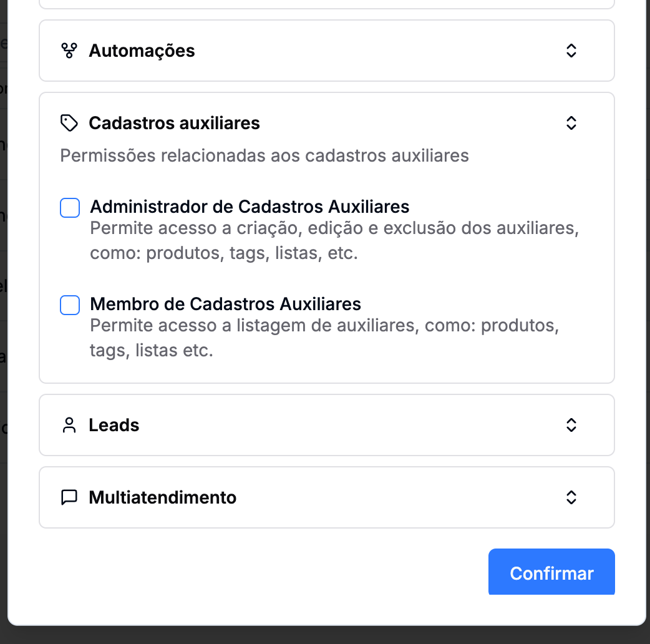Click the Leads person icon
The height and width of the screenshot is (644, 650).
69,426
